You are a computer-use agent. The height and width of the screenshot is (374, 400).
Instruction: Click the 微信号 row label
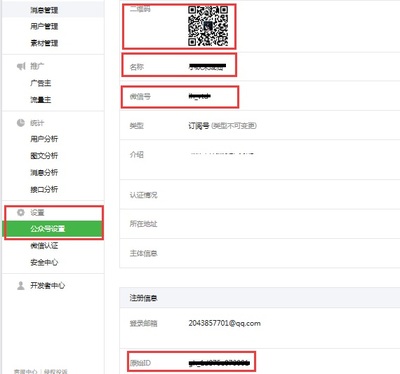[140, 97]
